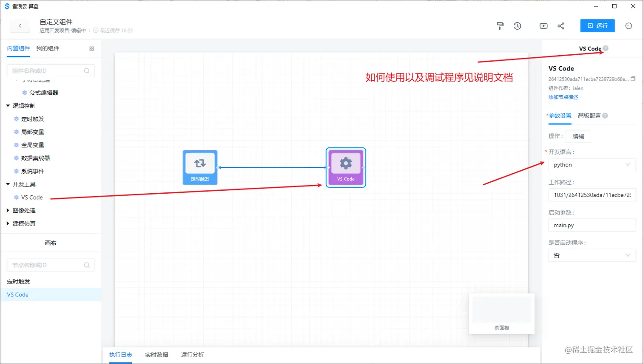Screen dimensions: 643x364
Task: Collapse the 逻辑控制 category
Action: click(x=8, y=106)
